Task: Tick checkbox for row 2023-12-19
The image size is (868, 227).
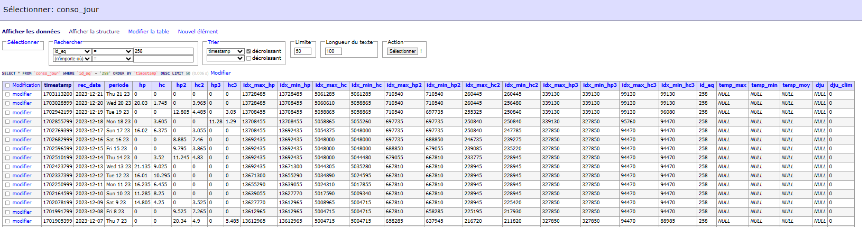Action: click(x=7, y=112)
